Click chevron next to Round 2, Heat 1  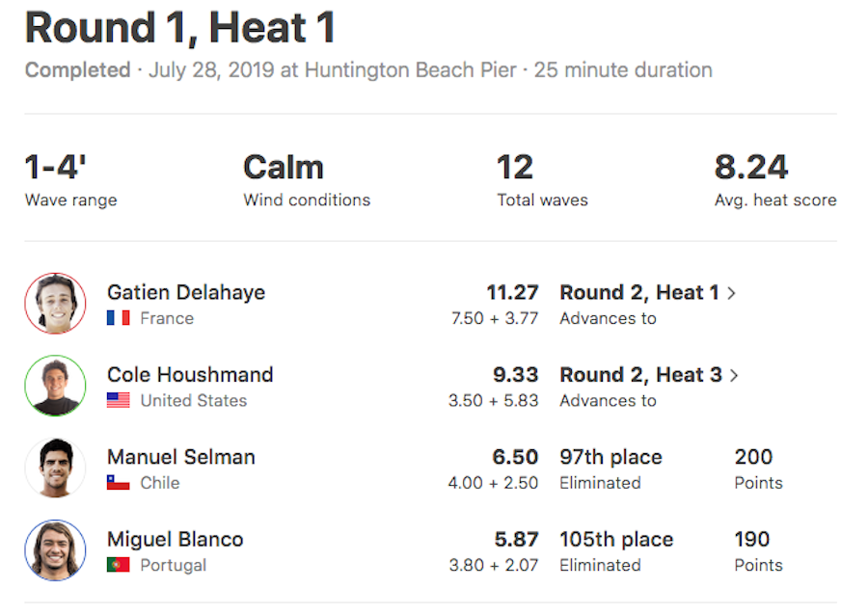click(x=731, y=293)
